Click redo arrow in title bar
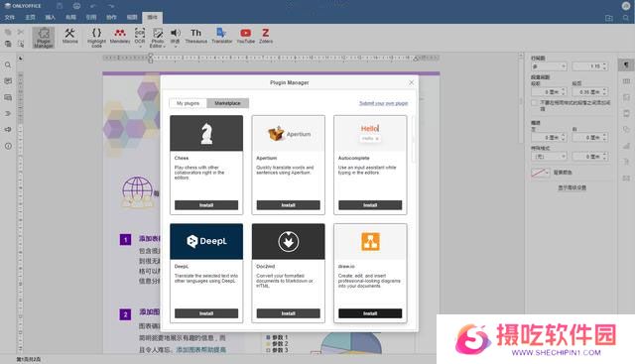 coord(110,6)
